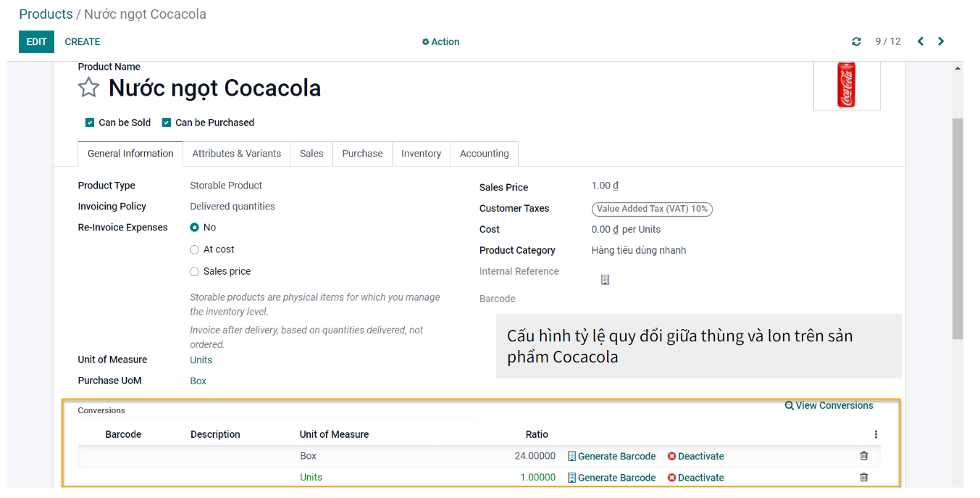Click company building icon beside Internal Reference
Viewport: 980px width, 498px height.
(605, 280)
